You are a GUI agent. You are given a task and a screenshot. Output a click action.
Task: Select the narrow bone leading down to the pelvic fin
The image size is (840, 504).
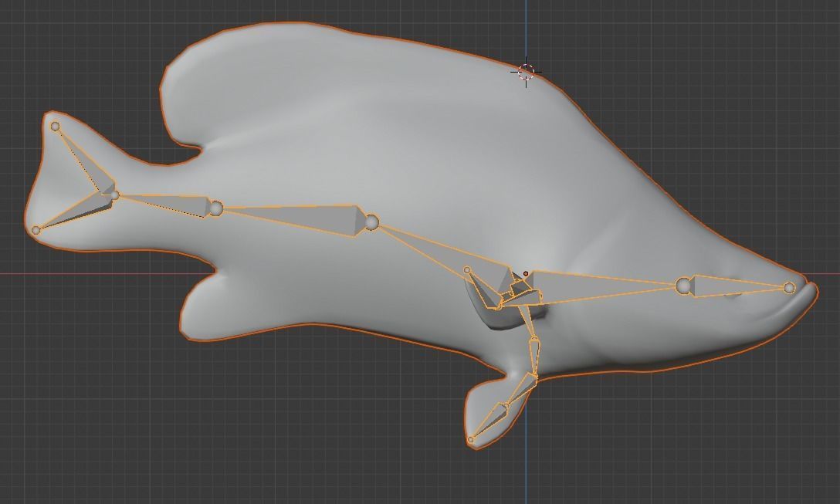point(534,356)
